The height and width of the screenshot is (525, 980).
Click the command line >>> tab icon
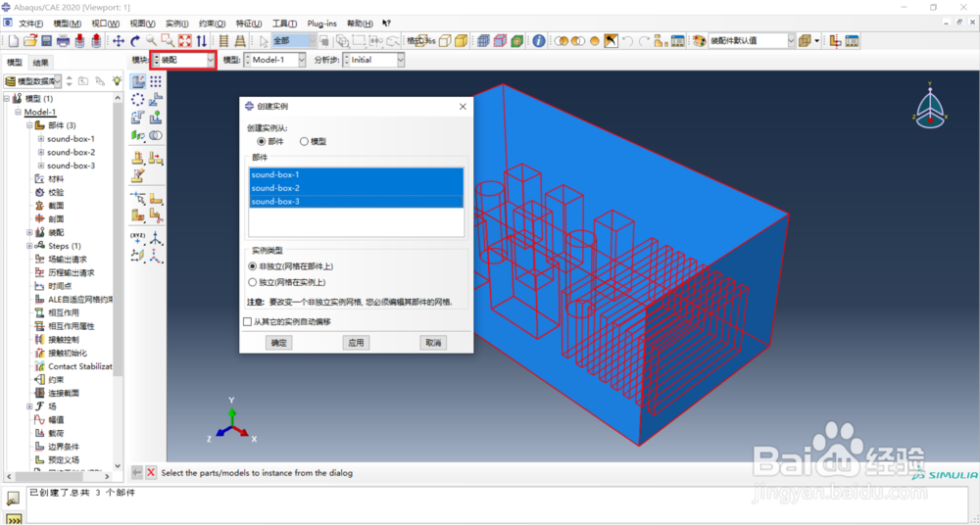[13, 519]
